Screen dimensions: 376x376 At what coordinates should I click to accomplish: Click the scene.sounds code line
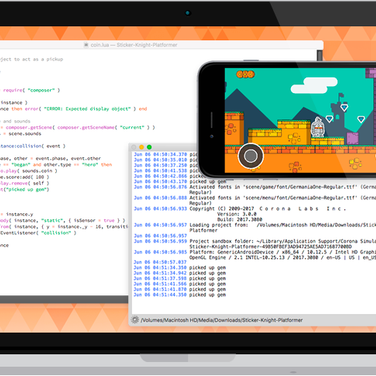21,134
